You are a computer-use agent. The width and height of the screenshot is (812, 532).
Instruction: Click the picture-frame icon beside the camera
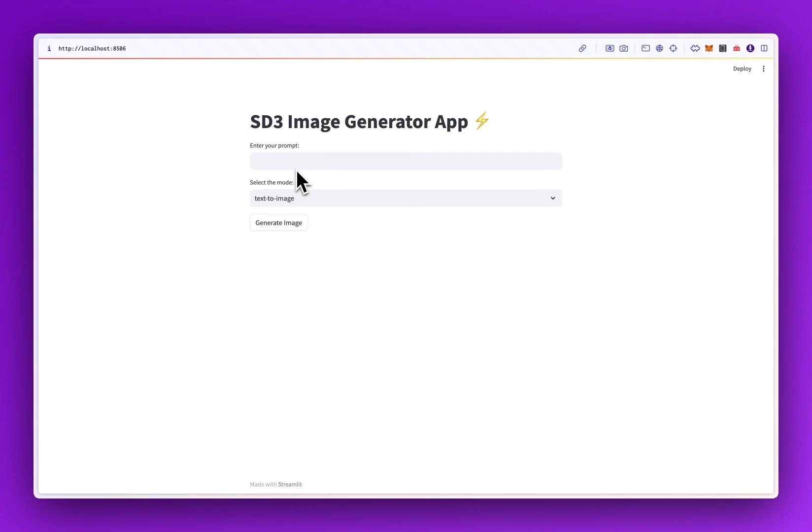click(610, 48)
